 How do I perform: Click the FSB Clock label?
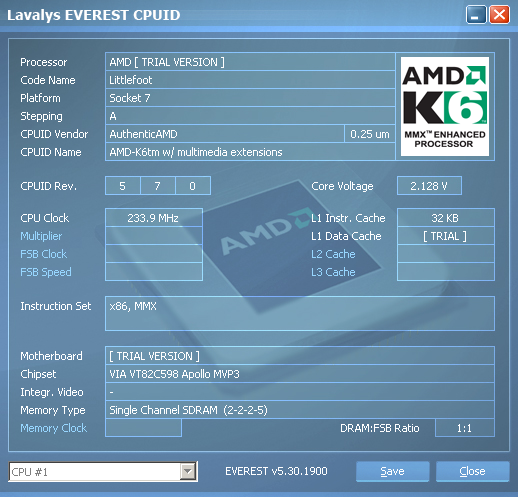44,254
